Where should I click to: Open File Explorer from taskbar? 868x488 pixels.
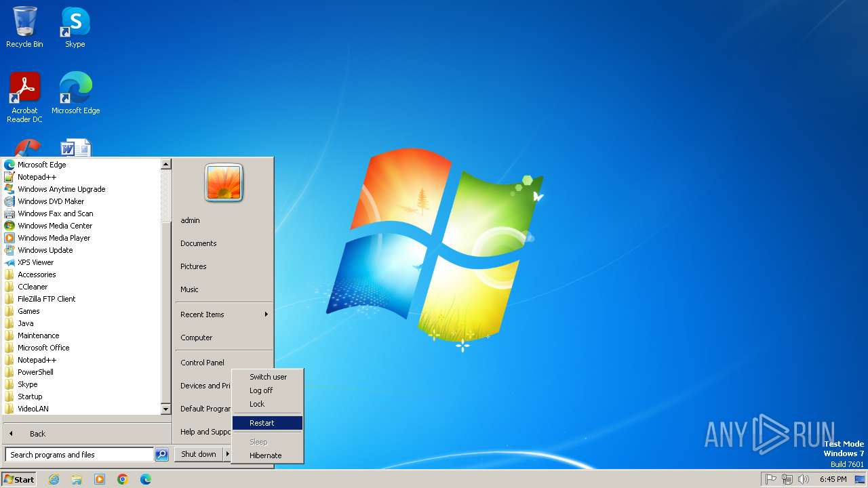(77, 479)
